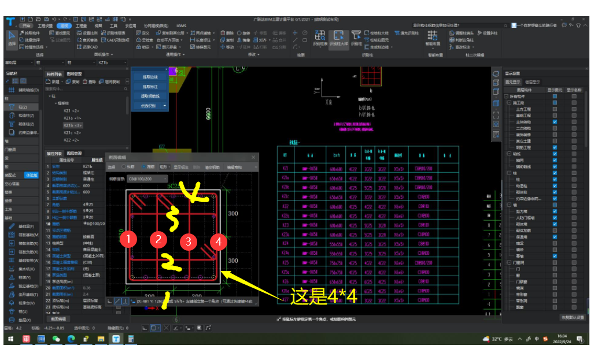The height and width of the screenshot is (364, 616).
Task: Click the 恢复默认设置 button
Action: click(573, 317)
